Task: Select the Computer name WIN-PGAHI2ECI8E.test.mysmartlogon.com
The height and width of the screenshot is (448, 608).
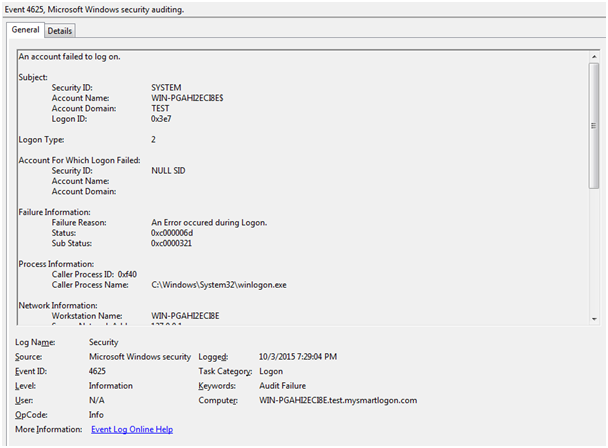Action: tap(338, 400)
